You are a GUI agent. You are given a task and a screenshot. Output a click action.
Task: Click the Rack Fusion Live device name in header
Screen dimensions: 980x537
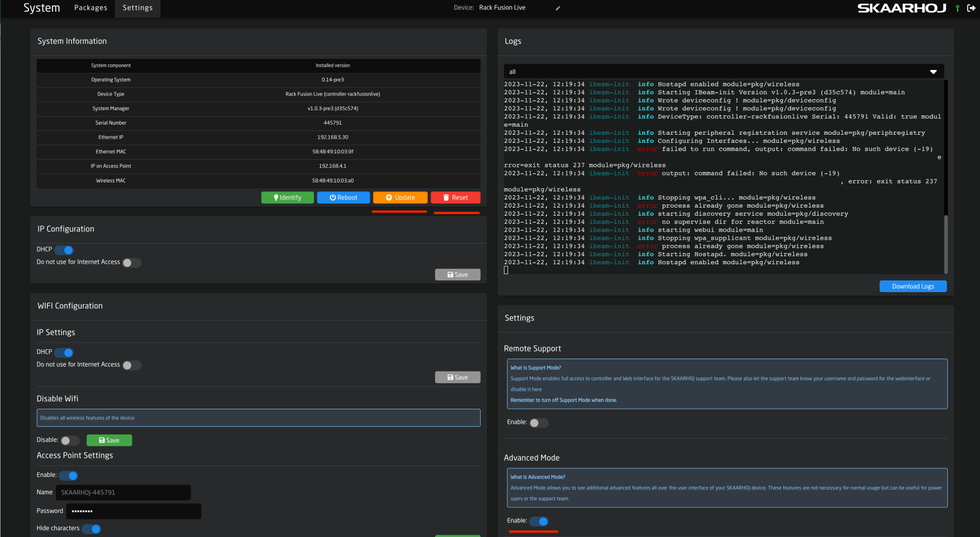502,8
